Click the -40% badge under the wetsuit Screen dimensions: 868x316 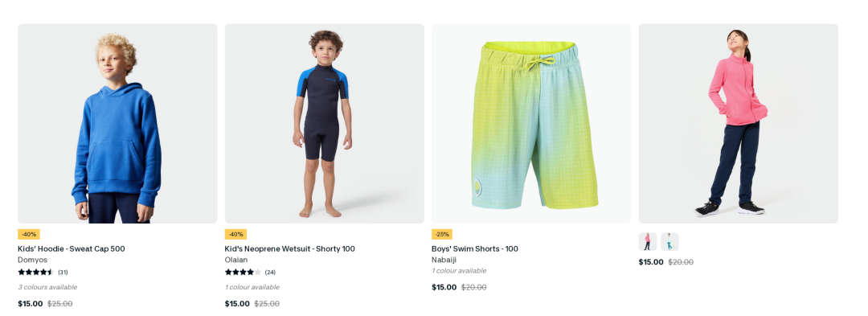[x=235, y=234]
